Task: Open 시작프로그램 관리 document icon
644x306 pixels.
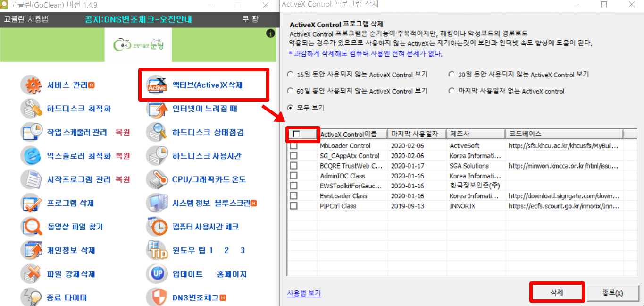Action: tap(32, 179)
